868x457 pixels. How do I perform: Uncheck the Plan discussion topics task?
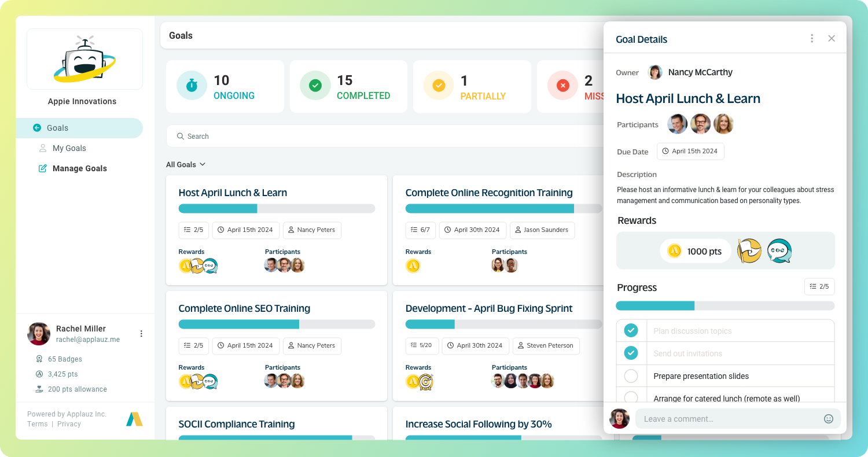631,331
